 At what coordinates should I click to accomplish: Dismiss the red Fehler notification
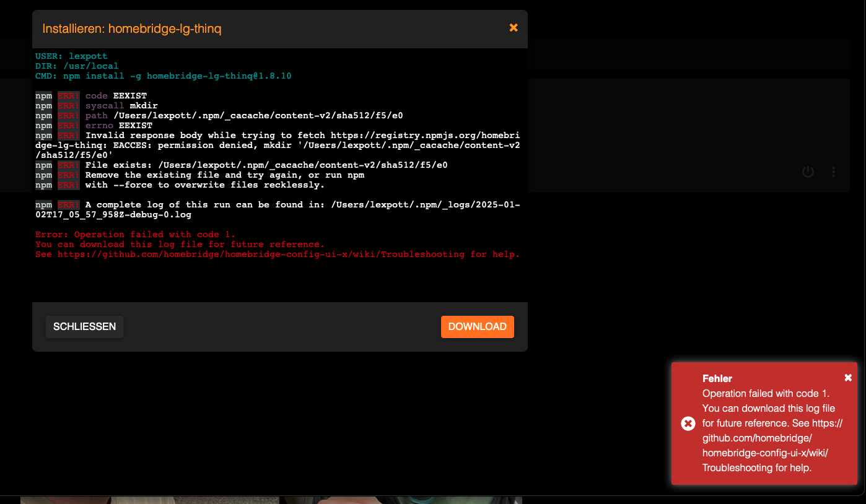pyautogui.click(x=848, y=378)
